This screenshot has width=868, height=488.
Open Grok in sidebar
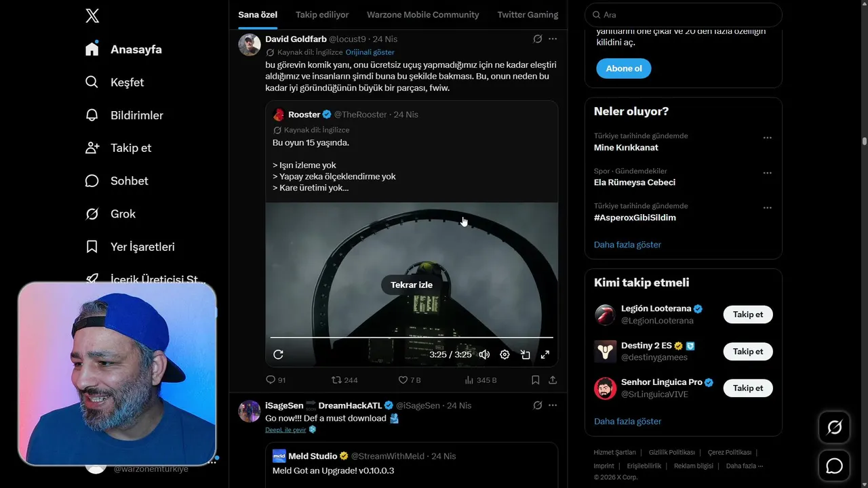(111, 213)
